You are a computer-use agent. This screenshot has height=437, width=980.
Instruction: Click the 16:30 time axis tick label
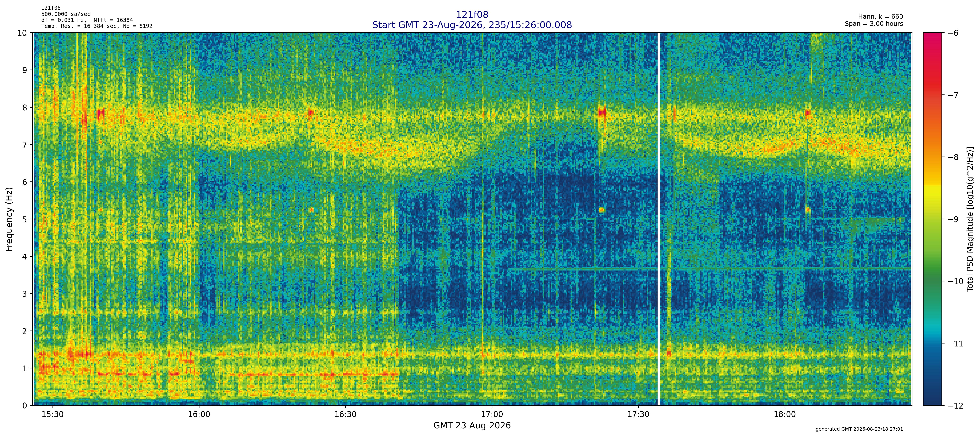click(345, 415)
